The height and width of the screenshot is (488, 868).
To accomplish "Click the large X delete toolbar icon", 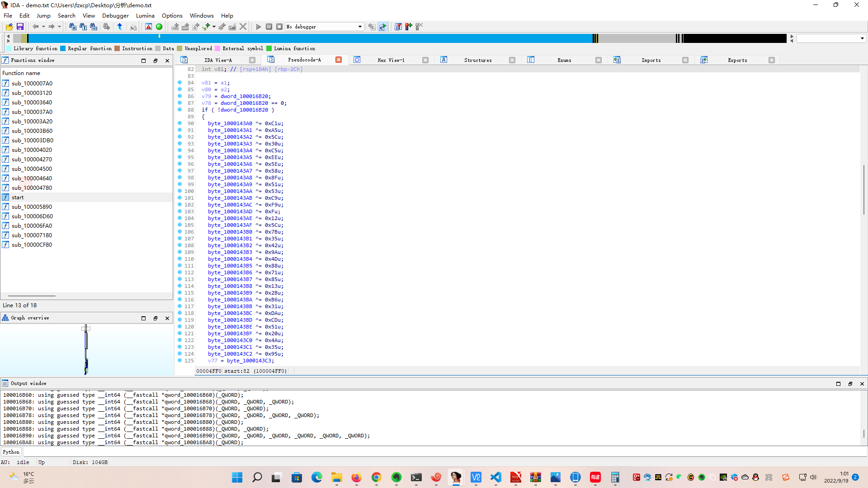I will tap(243, 27).
